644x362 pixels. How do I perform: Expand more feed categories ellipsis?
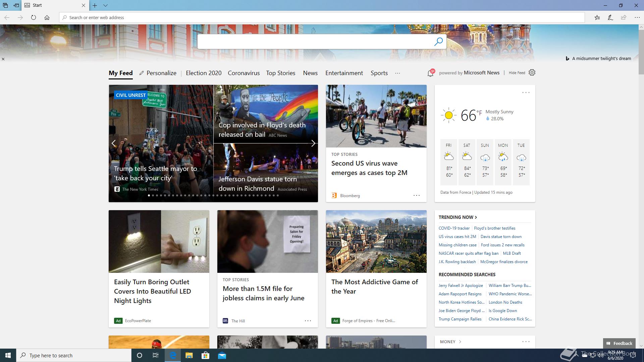(x=397, y=73)
